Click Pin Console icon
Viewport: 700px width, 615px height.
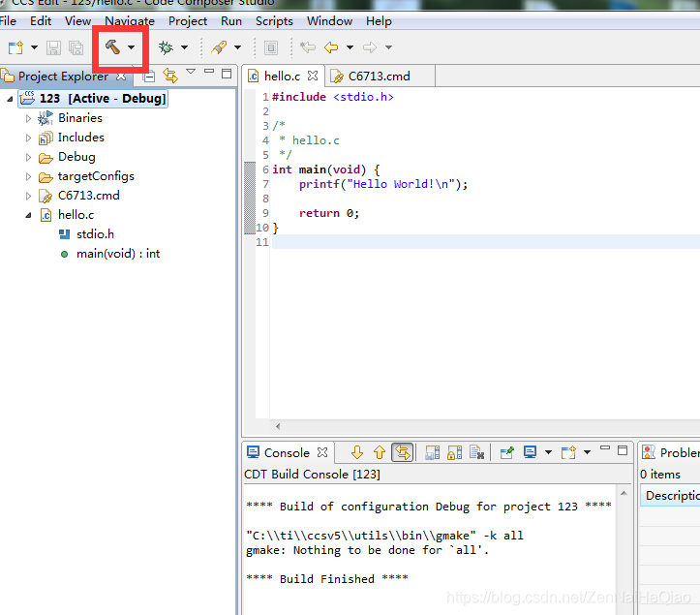point(507,452)
